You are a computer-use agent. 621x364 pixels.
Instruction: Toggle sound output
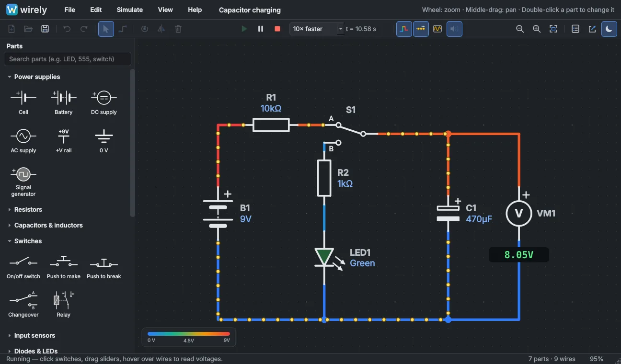pyautogui.click(x=454, y=29)
